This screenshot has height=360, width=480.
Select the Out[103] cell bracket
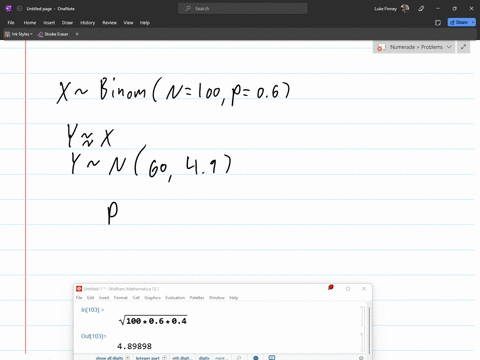click(362, 341)
